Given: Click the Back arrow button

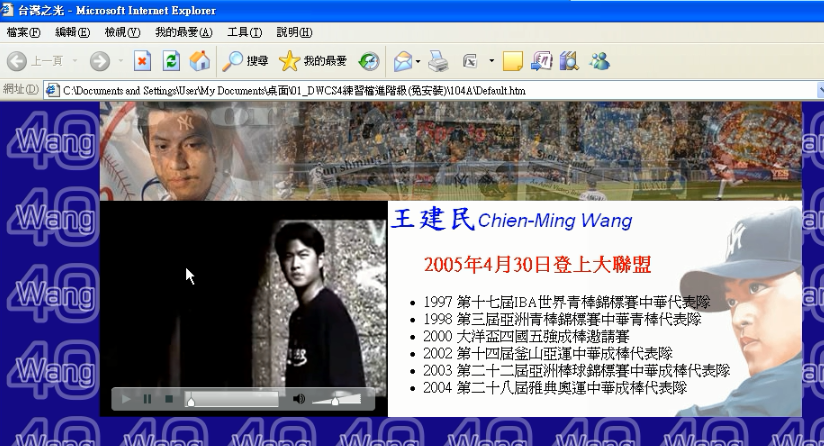Looking at the screenshot, I should (x=17, y=61).
